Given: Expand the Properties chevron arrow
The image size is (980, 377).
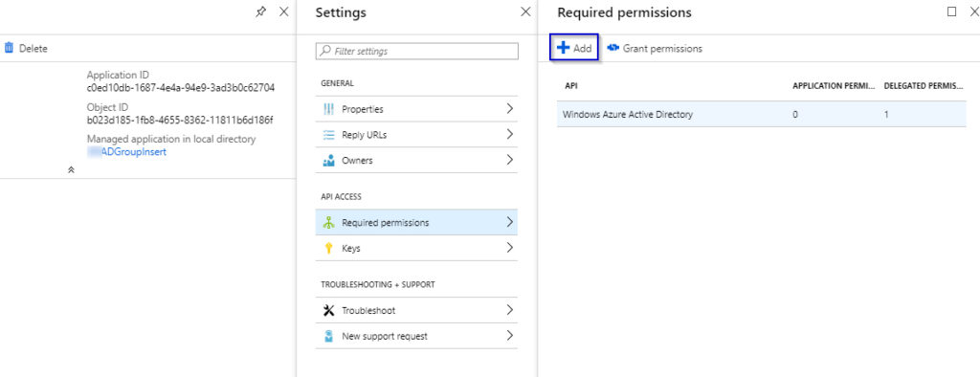Looking at the screenshot, I should tap(510, 109).
